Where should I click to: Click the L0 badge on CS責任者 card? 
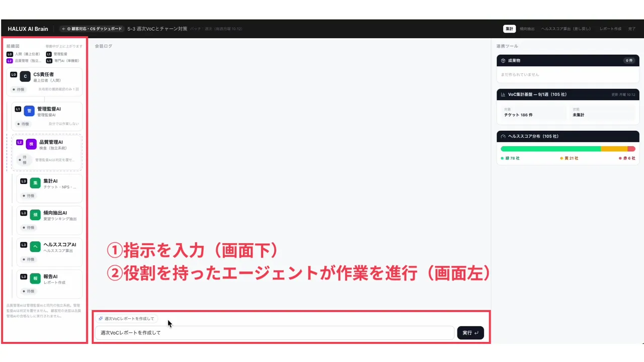[14, 74]
